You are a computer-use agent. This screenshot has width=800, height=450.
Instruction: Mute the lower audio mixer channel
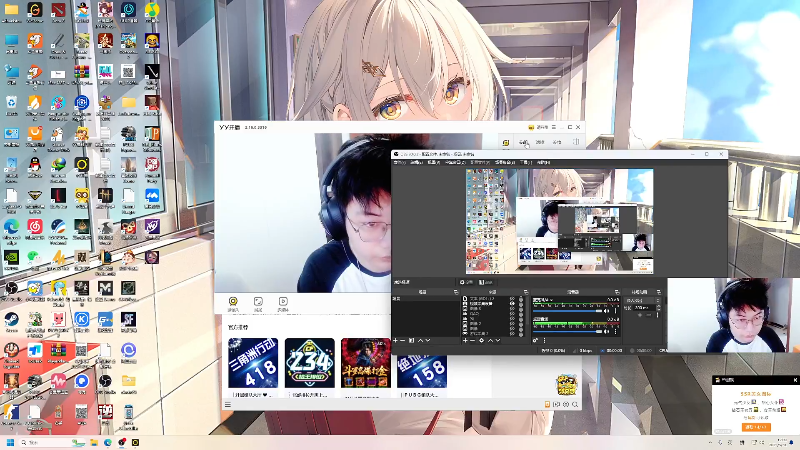click(x=606, y=332)
